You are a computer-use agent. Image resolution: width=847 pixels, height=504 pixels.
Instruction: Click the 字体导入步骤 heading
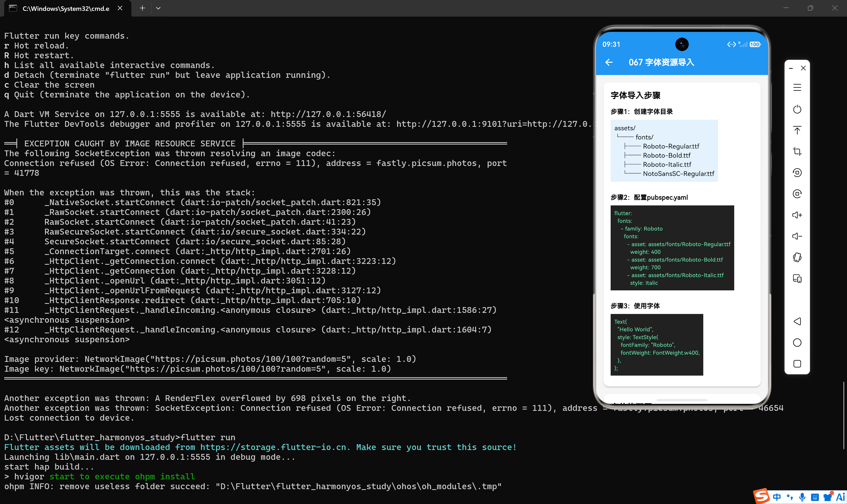click(x=636, y=96)
